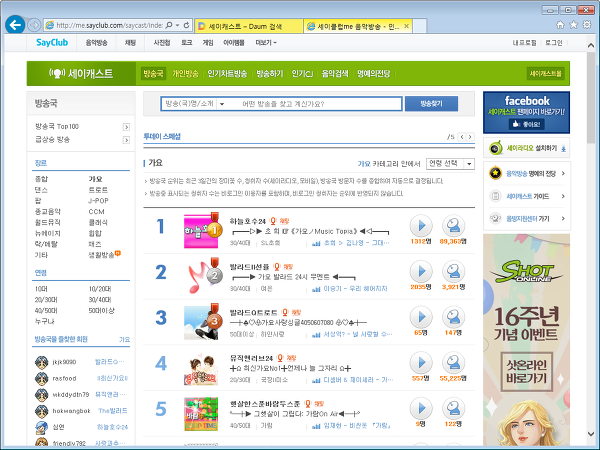Screen dimensions: 600x450
Task: Click the 세이캐스트 가이드 document icon
Action: click(x=496, y=196)
